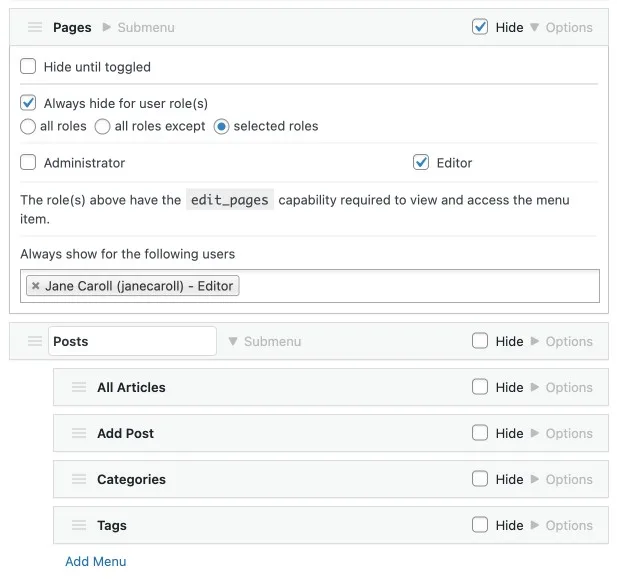This screenshot has height=579, width=617.
Task: Click the All Articles drag handle icon
Action: coord(79,388)
